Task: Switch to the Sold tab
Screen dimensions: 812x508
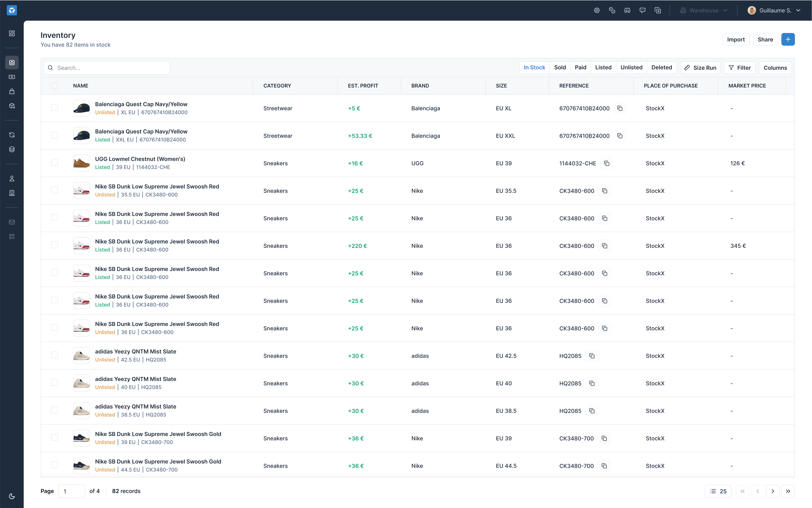Action: [560, 67]
